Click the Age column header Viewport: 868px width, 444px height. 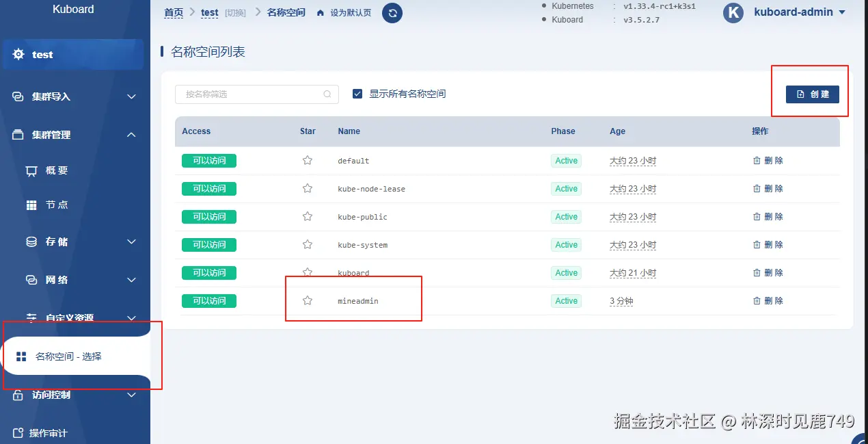[x=617, y=131]
